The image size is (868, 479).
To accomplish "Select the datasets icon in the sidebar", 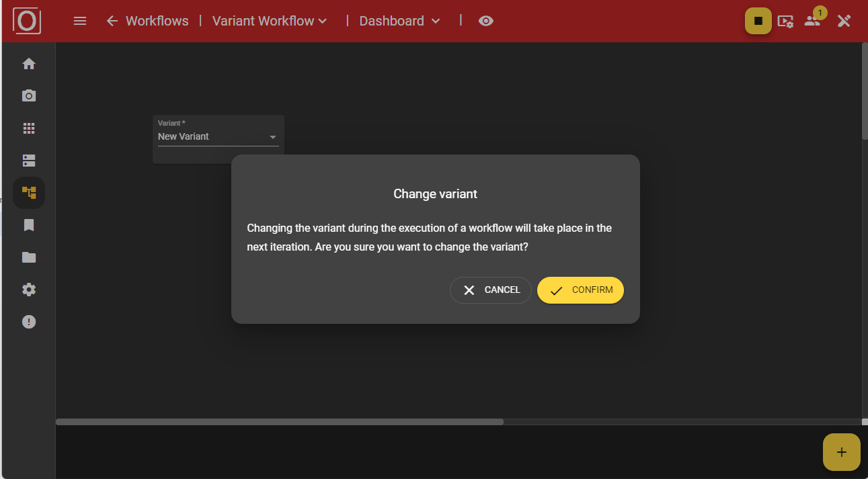I will pyautogui.click(x=28, y=160).
